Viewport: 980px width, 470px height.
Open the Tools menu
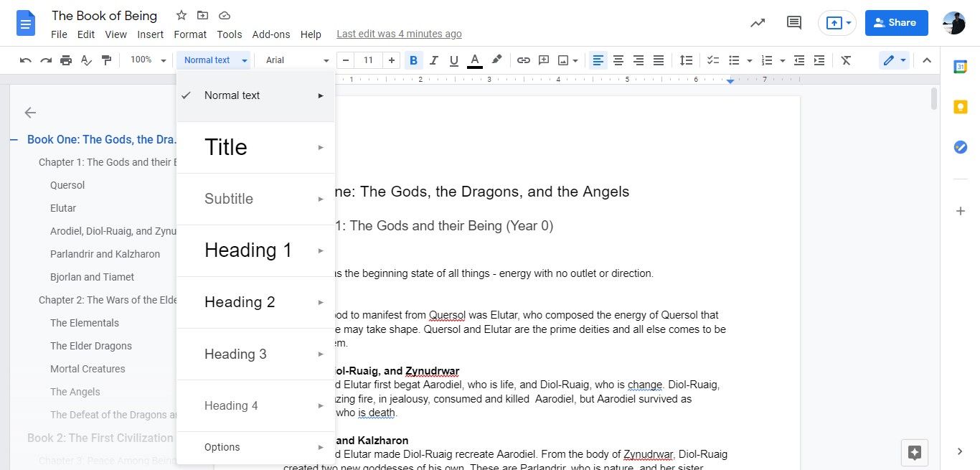pyautogui.click(x=229, y=34)
